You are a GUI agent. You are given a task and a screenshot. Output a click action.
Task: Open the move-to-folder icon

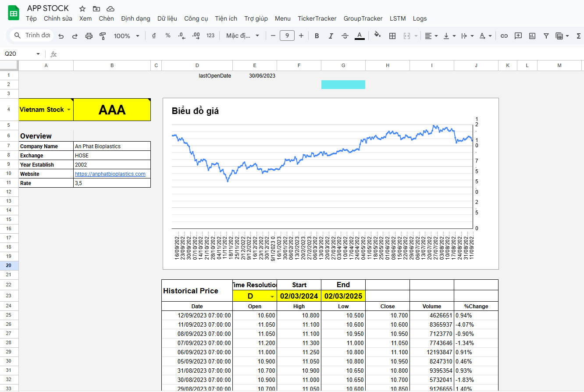(x=96, y=9)
